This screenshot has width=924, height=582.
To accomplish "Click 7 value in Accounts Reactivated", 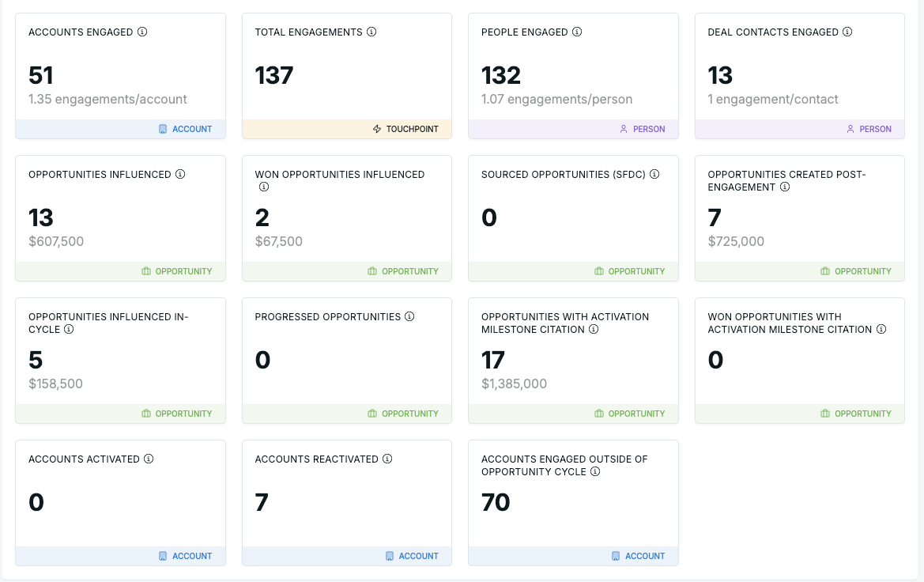I will (262, 502).
